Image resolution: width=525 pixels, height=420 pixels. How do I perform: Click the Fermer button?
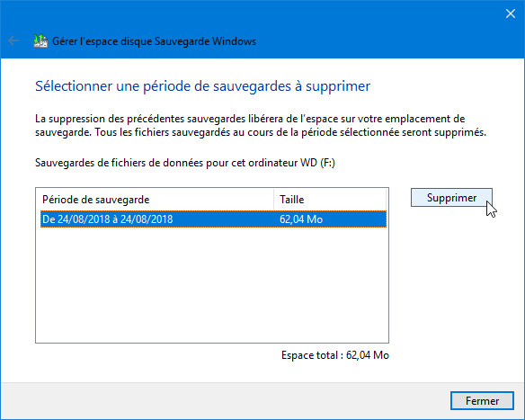coord(482,400)
